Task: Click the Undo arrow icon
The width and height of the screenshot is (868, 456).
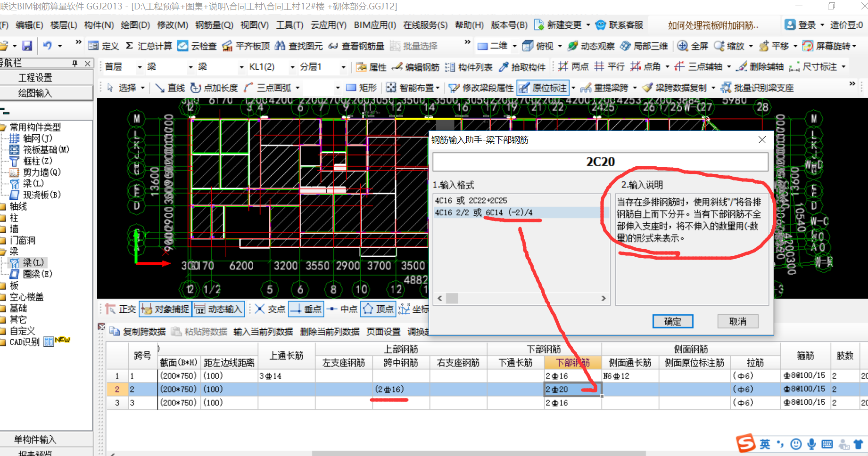Action: [x=47, y=46]
